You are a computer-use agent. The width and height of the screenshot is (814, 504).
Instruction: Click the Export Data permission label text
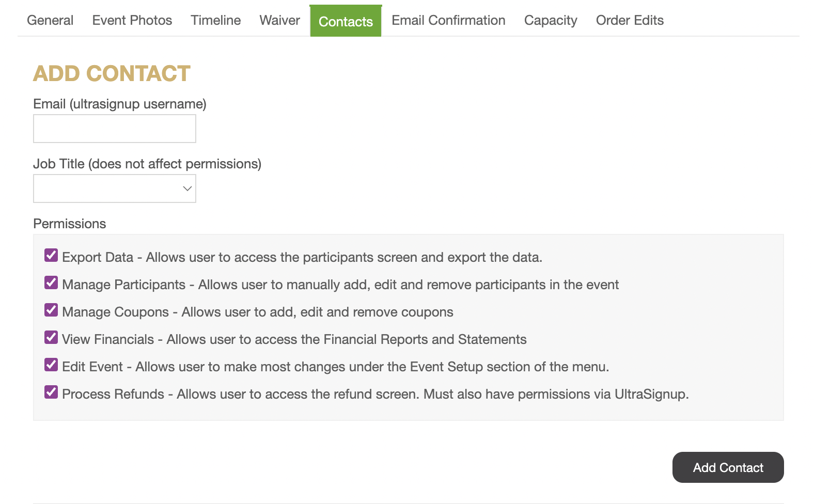tap(98, 257)
